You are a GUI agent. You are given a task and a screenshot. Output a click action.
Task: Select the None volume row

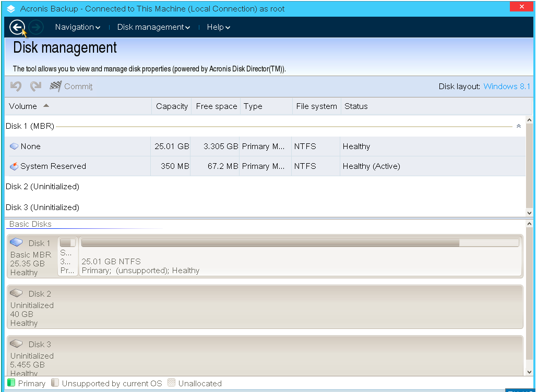coord(266,146)
